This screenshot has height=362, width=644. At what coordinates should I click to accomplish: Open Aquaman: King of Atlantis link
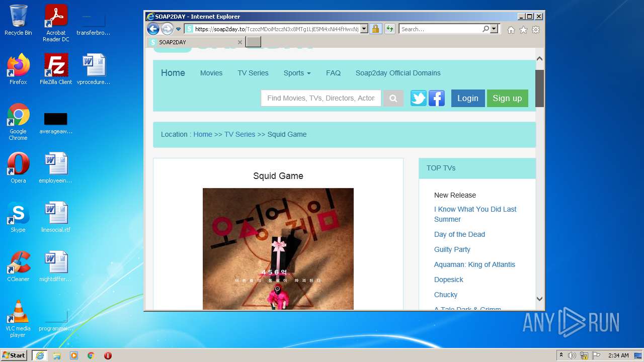click(x=474, y=264)
